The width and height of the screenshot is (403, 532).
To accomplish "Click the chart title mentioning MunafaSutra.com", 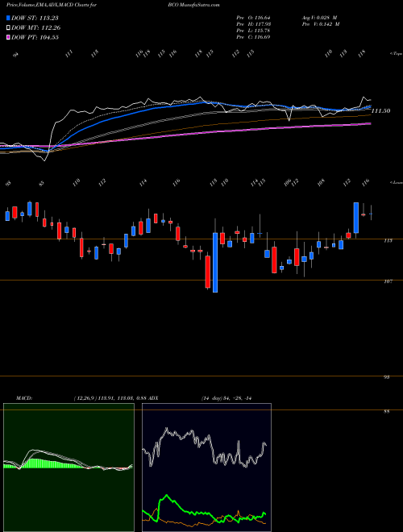I will coord(113,5).
